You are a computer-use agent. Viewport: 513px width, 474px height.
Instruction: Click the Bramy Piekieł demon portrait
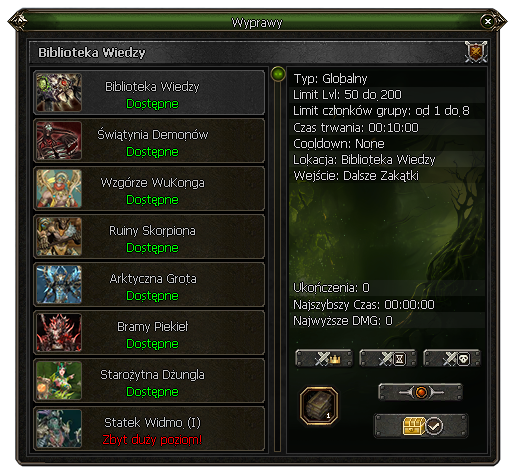pos(59,332)
